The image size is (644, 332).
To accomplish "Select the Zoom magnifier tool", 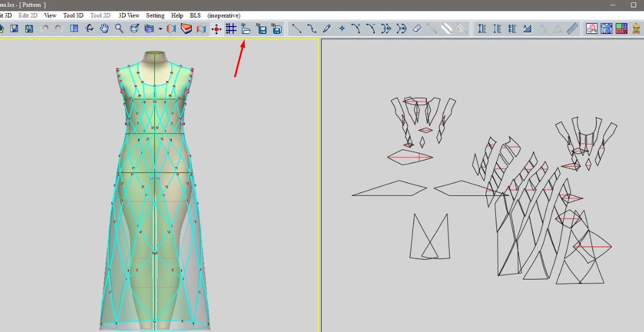I will tap(119, 29).
